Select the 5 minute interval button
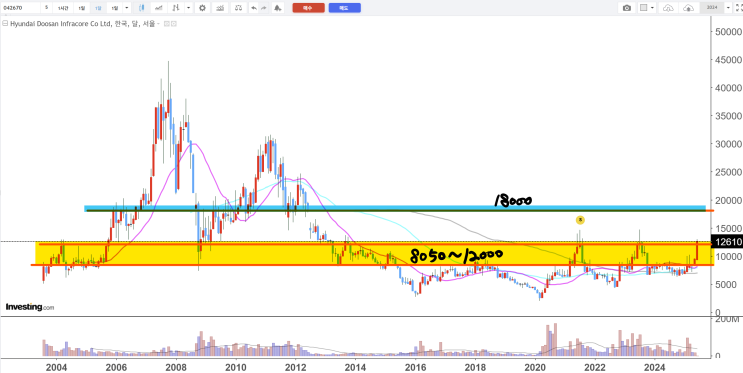Image resolution: width=743 pixels, height=373 pixels. coord(46,8)
